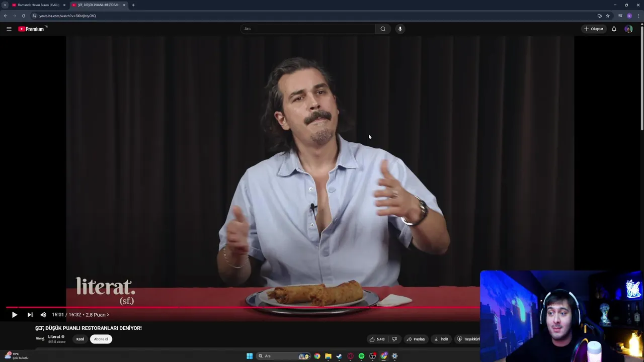This screenshot has height=362, width=644.
Task: Install or cast icon in address bar
Action: tap(599, 16)
